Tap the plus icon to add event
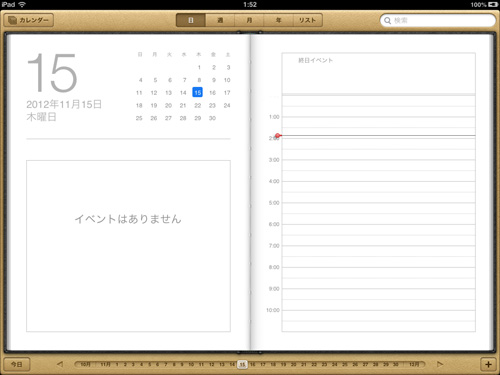 [488, 364]
